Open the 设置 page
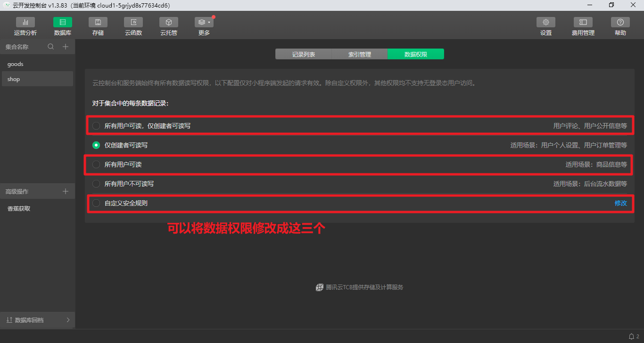This screenshot has width=644, height=343. coord(545,26)
